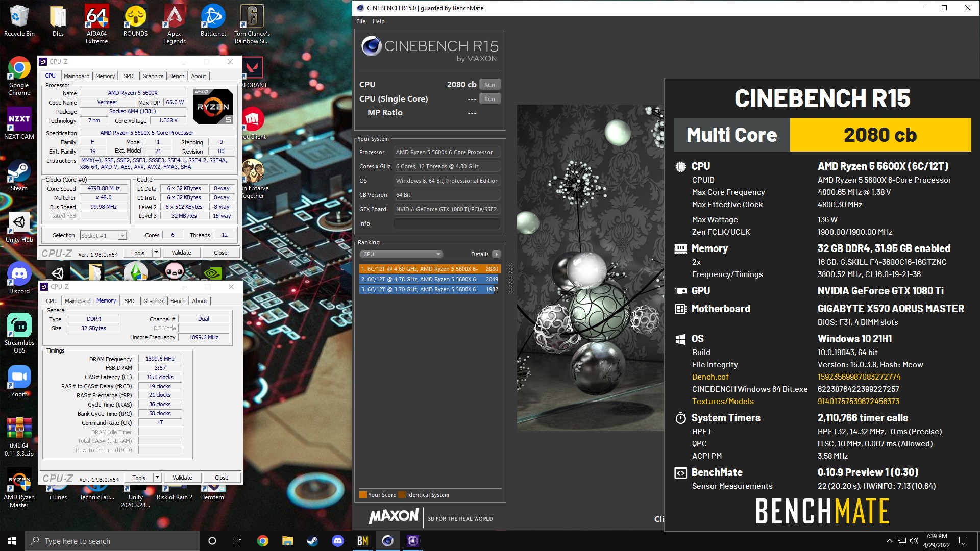Open iTunes desktop shortcut
This screenshot has height=551, width=980.
tap(58, 493)
